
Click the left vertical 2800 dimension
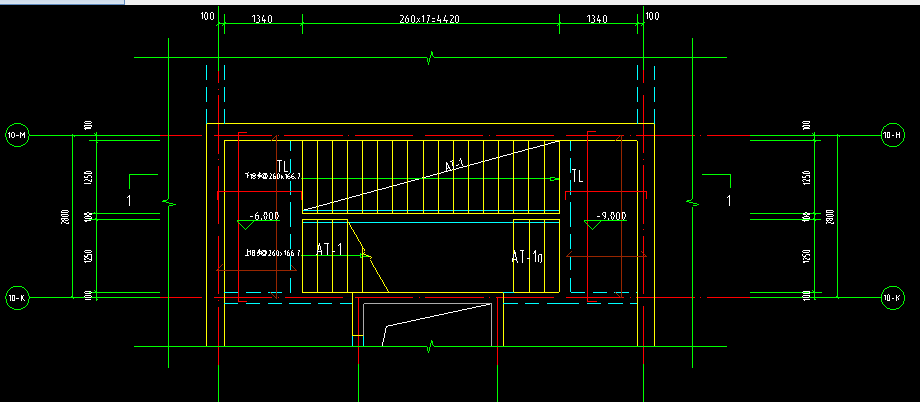click(66, 217)
